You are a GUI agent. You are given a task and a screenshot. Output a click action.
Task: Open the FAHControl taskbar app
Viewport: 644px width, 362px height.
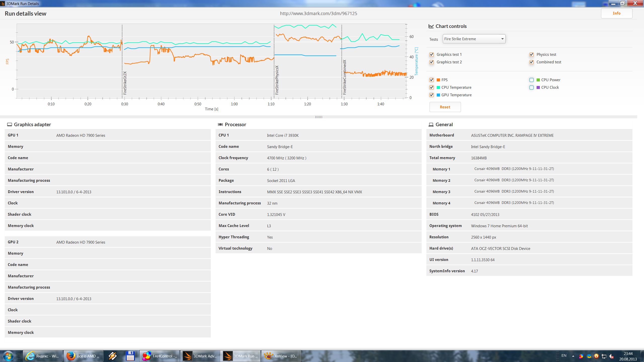coord(159,356)
